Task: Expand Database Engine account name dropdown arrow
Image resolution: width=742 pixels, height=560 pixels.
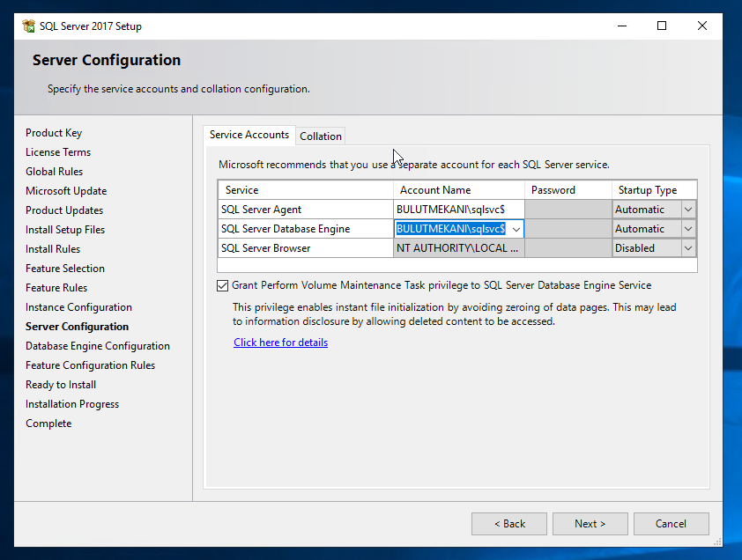Action: coord(516,230)
